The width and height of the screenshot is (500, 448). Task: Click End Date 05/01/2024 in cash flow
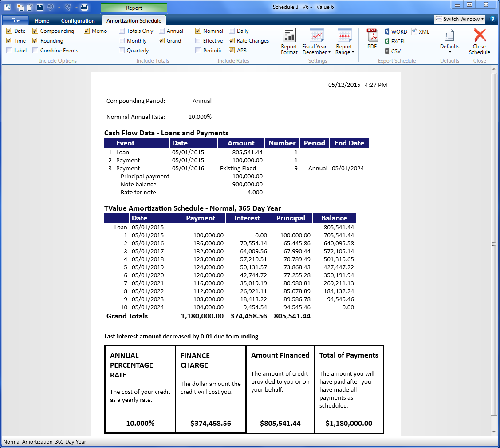pos(348,169)
